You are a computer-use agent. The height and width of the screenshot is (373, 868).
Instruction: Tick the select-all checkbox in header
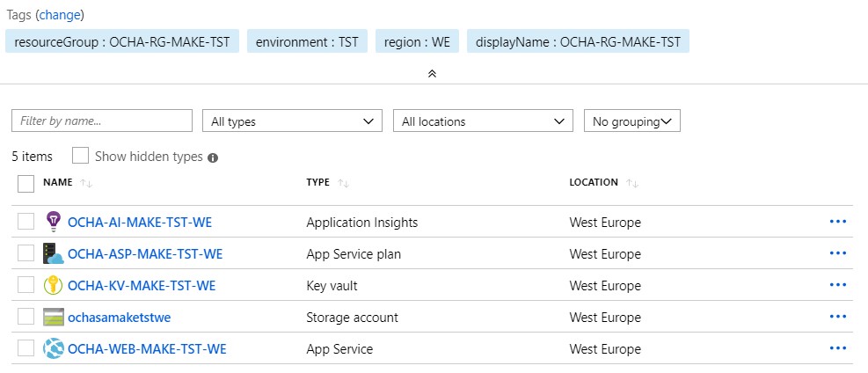26,183
